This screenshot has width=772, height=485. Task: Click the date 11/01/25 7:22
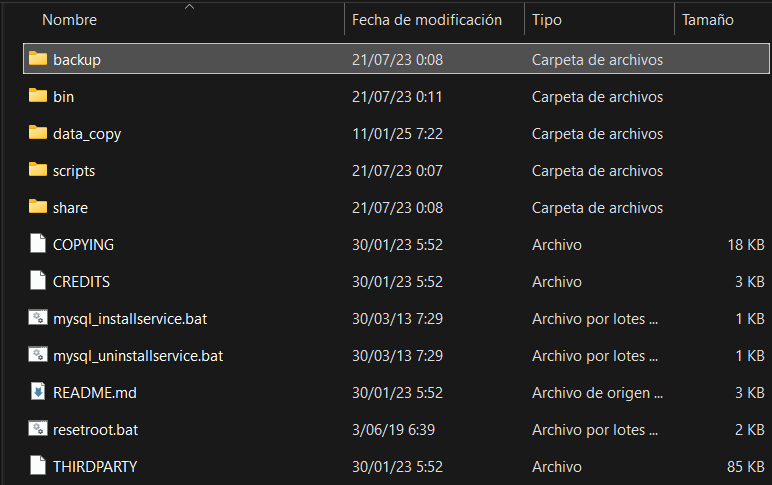(397, 134)
